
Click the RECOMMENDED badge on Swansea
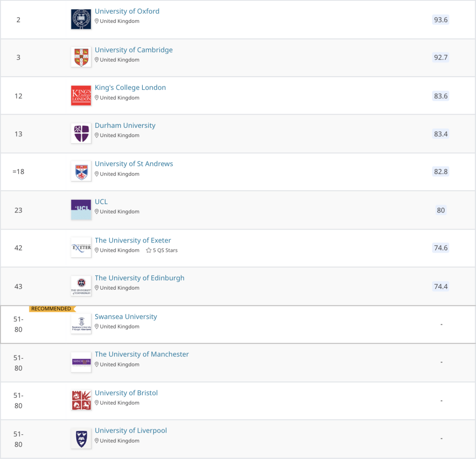pyautogui.click(x=51, y=309)
